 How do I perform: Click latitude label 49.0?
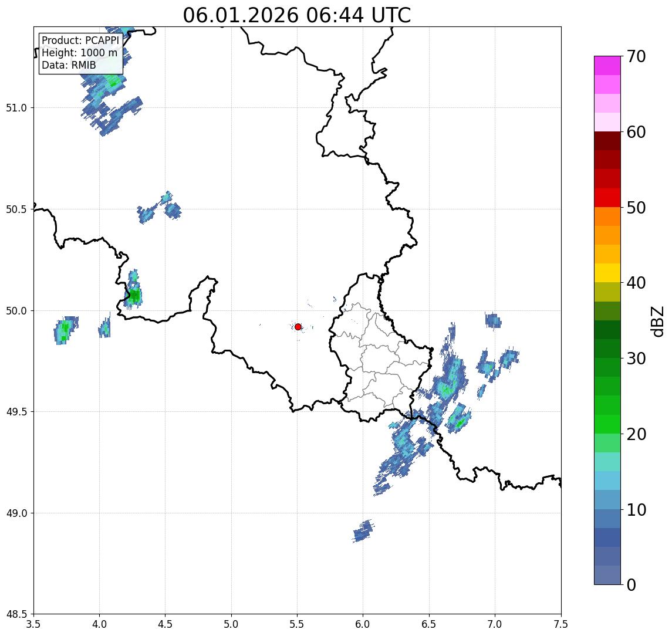coord(16,513)
